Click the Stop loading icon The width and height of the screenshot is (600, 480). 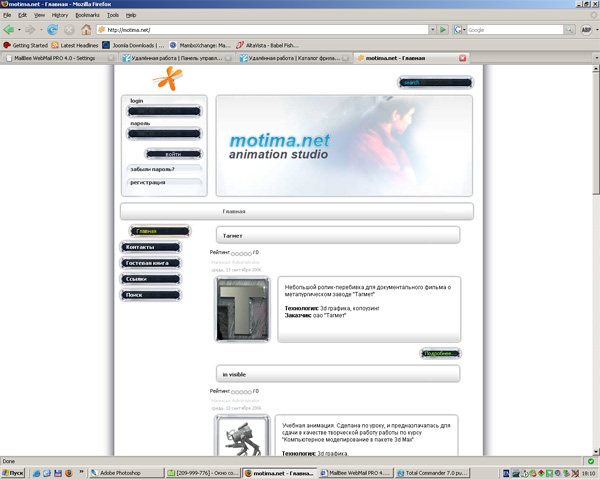pyautogui.click(x=69, y=30)
